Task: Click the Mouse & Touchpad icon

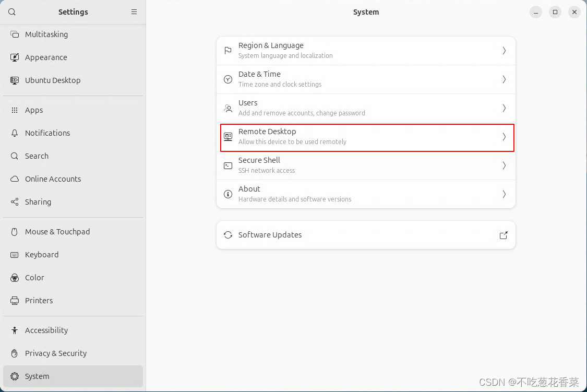Action: tap(15, 232)
